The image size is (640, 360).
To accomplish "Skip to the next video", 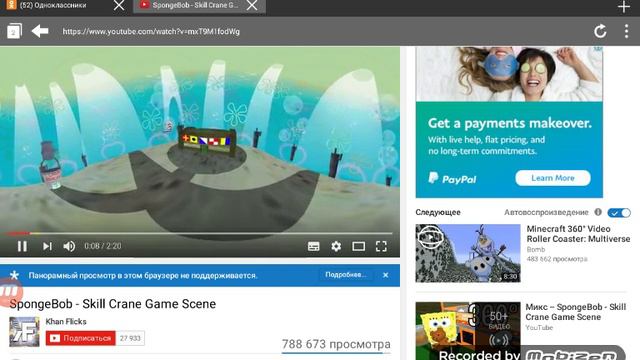I will click(47, 246).
